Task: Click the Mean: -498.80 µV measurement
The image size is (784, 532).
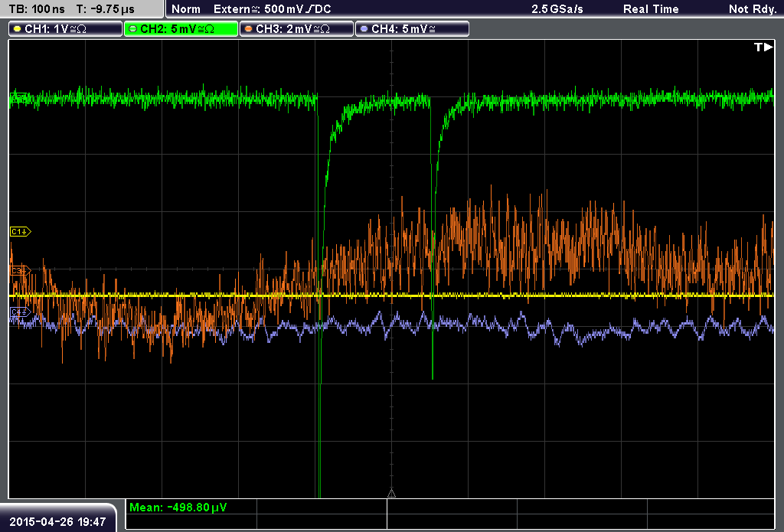Action: (x=178, y=508)
